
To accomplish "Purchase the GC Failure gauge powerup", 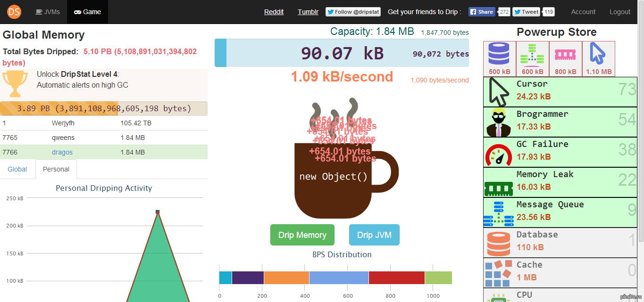I will point(560,152).
